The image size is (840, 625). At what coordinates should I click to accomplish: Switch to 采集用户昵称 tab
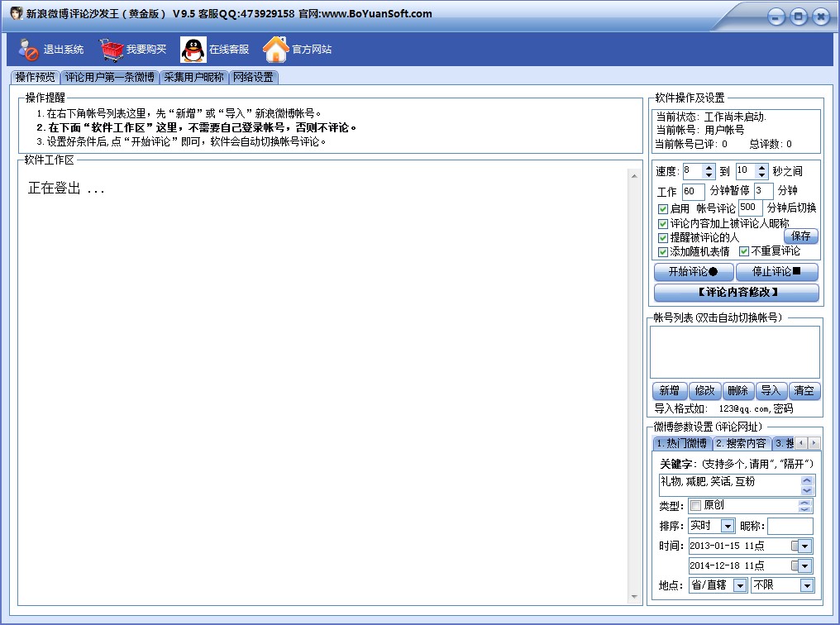pyautogui.click(x=194, y=77)
